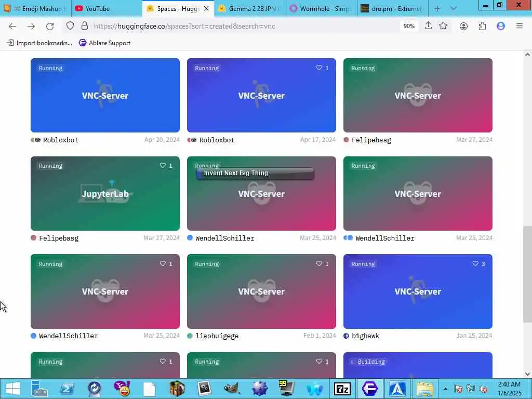Image resolution: width=532 pixels, height=399 pixels.
Task: Like the JupyterLab space heart icon
Action: pos(163,166)
